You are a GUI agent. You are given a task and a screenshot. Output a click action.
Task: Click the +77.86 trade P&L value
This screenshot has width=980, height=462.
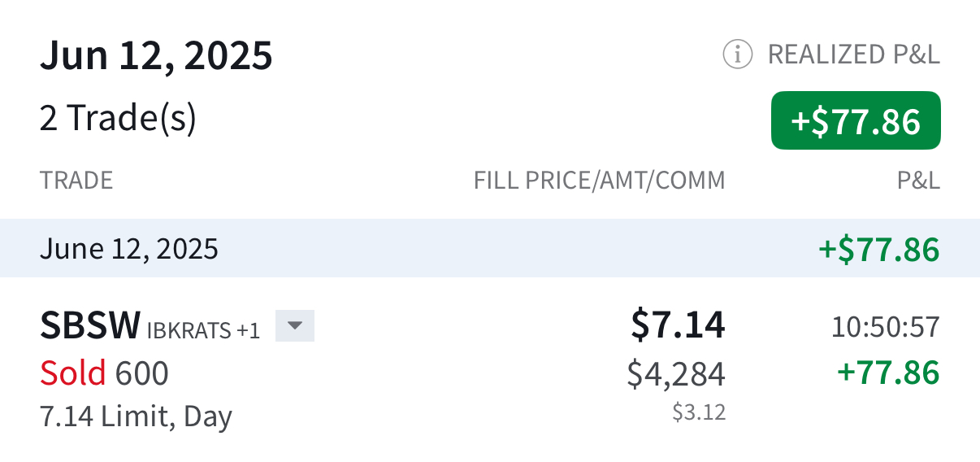point(888,373)
